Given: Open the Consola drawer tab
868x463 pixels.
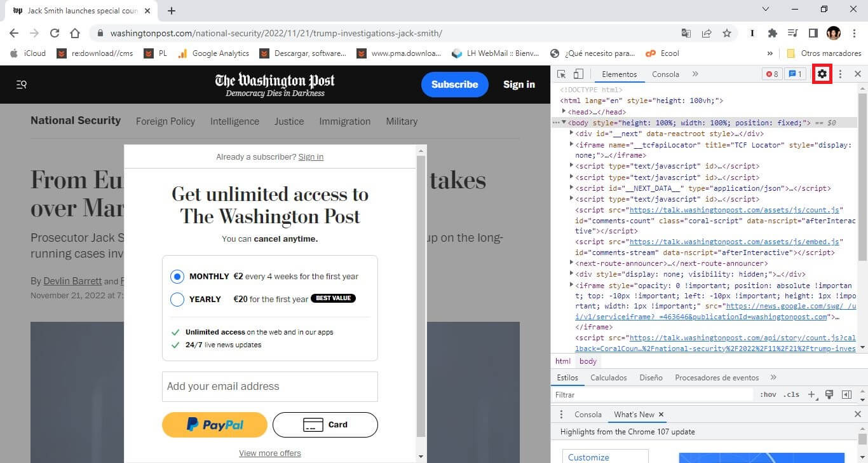Looking at the screenshot, I should coord(588,415).
